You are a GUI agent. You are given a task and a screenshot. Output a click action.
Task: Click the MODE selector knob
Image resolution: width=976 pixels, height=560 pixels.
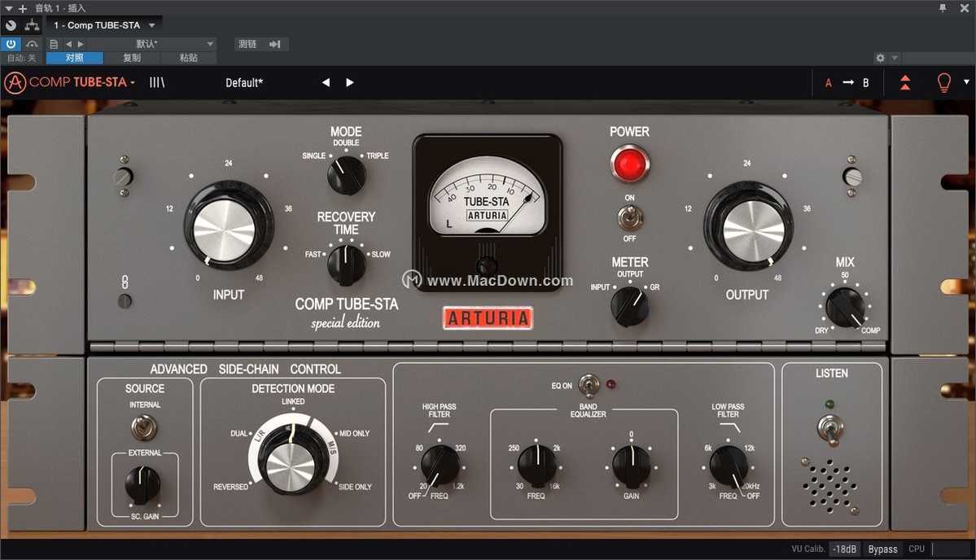point(347,175)
